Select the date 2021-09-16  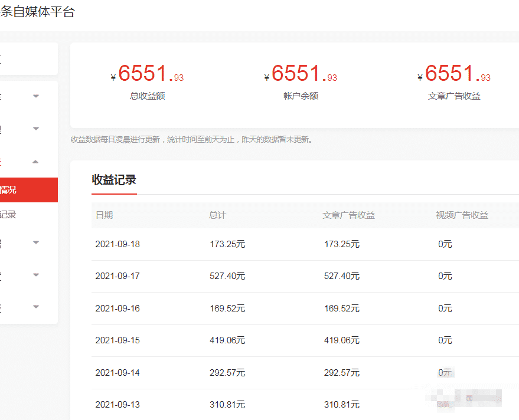pos(117,309)
